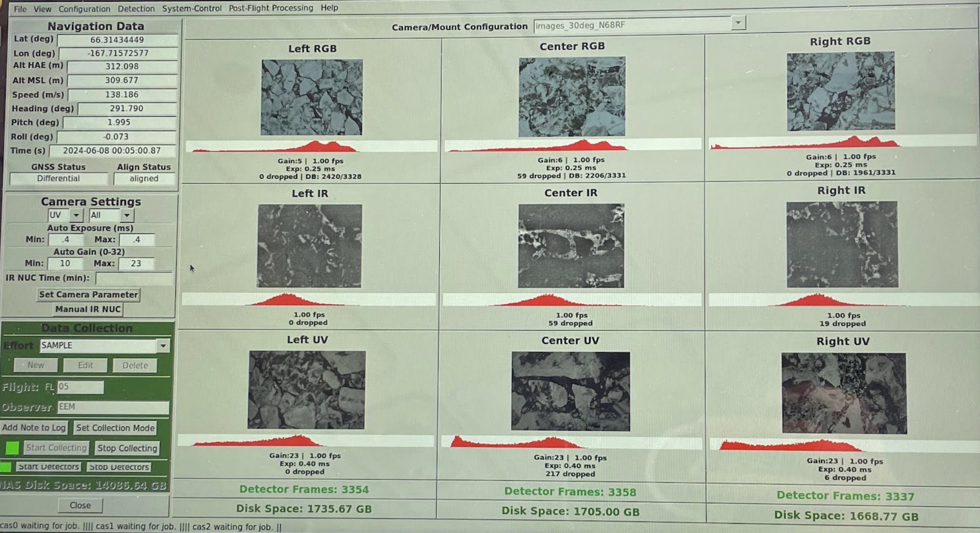Open the System-Control menu
980x533 pixels.
coord(191,8)
